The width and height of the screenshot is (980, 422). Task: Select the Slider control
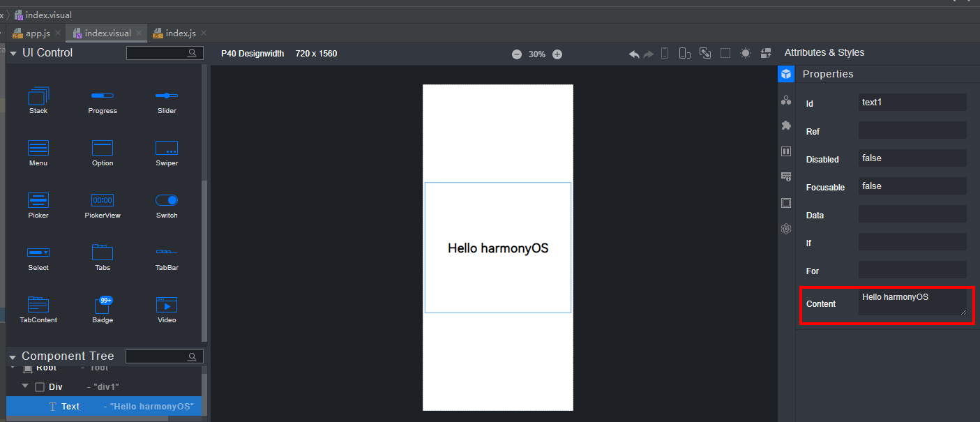[167, 100]
